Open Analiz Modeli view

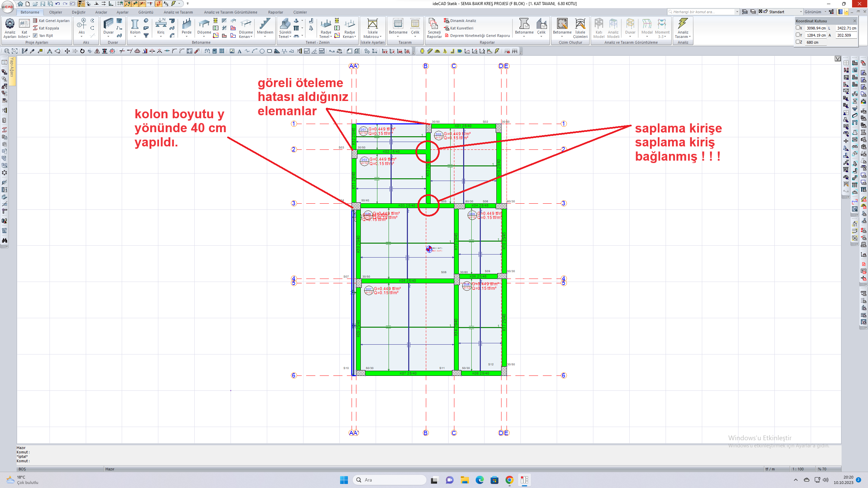click(613, 28)
